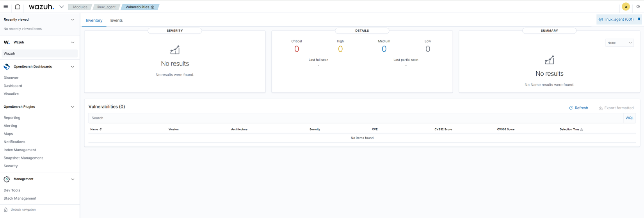This screenshot has height=218, width=644.
Task: Switch to the Events tab
Action: click(x=116, y=20)
